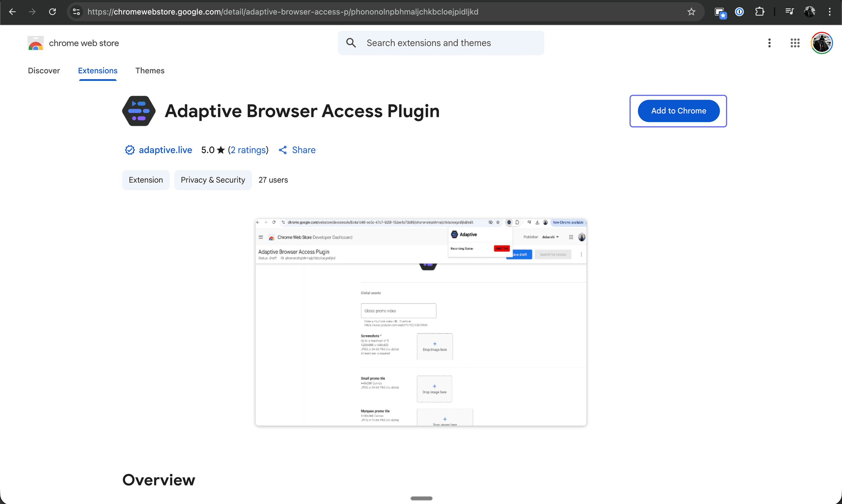Share this extension

(297, 150)
